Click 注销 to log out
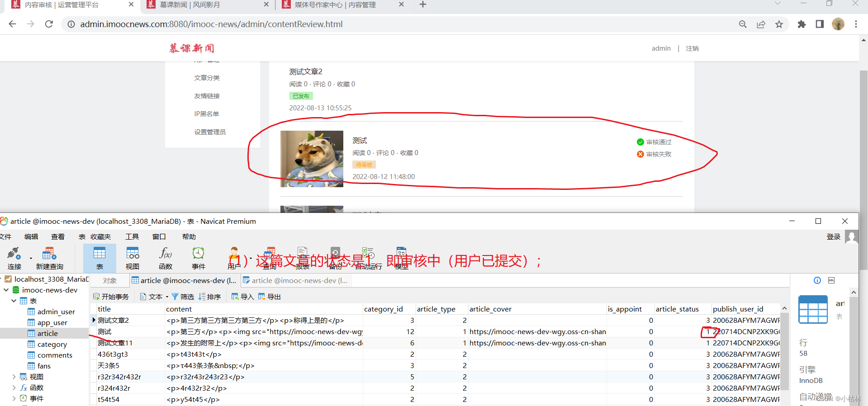This screenshot has width=868, height=406. click(x=692, y=48)
